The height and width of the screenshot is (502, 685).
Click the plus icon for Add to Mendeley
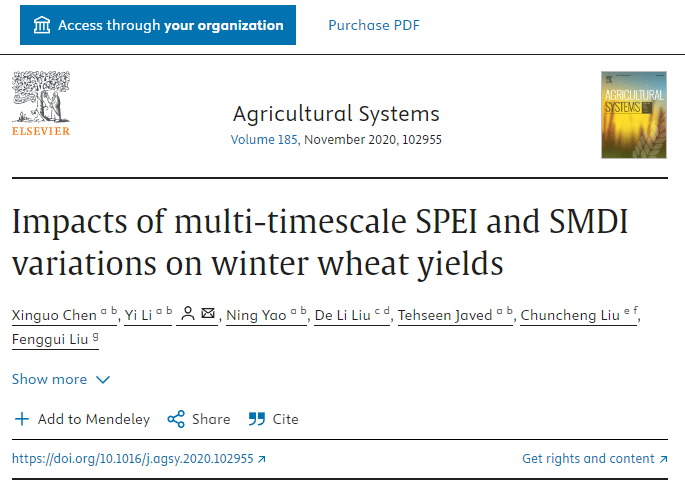tap(22, 419)
